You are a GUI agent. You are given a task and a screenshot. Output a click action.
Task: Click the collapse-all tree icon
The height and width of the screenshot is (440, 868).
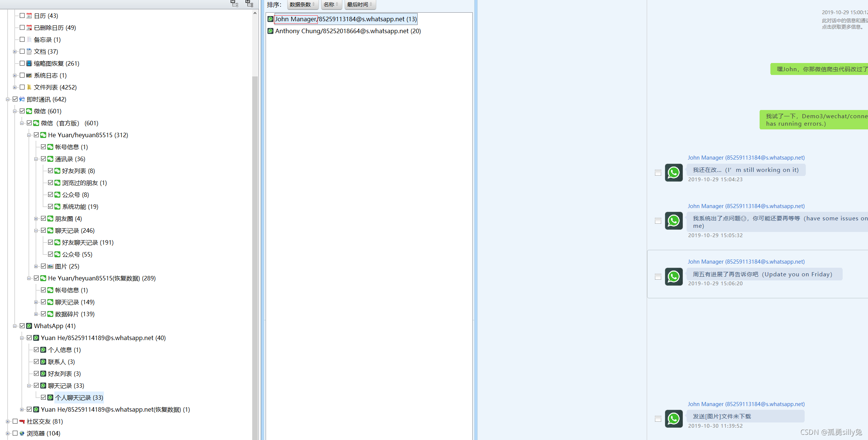click(x=234, y=4)
